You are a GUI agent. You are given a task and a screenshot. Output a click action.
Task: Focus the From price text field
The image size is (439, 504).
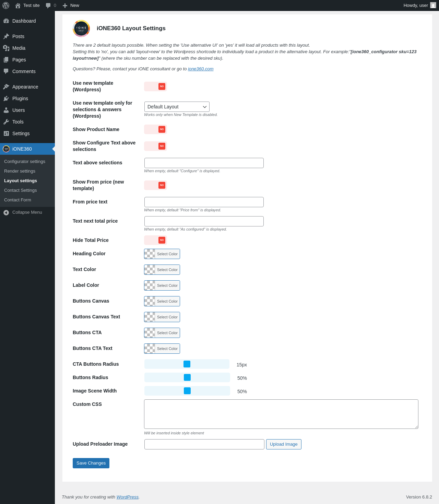coord(204,202)
